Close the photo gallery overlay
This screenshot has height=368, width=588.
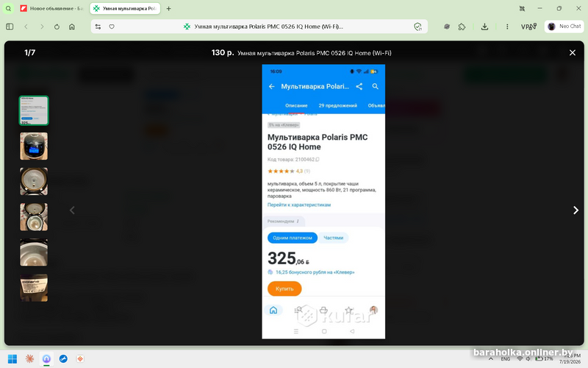(573, 53)
